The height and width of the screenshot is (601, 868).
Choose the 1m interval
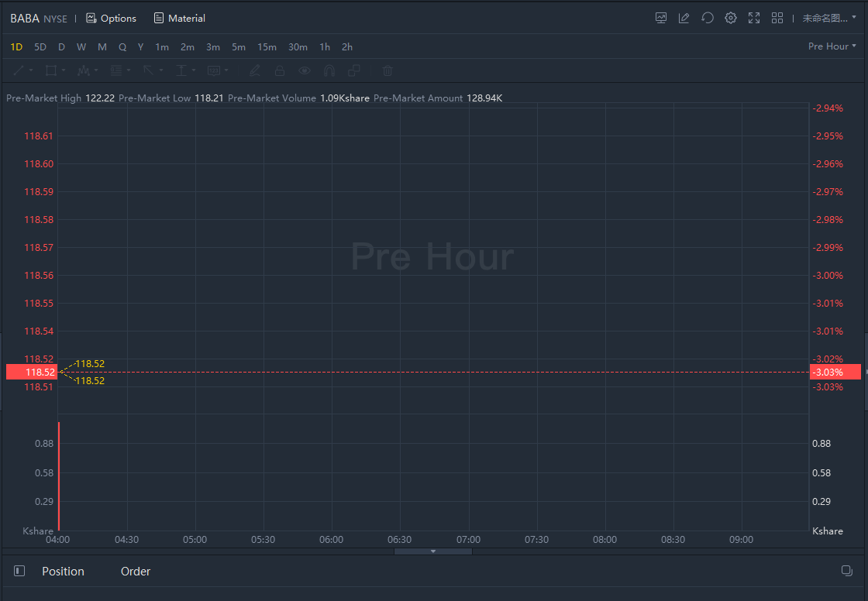click(x=162, y=47)
